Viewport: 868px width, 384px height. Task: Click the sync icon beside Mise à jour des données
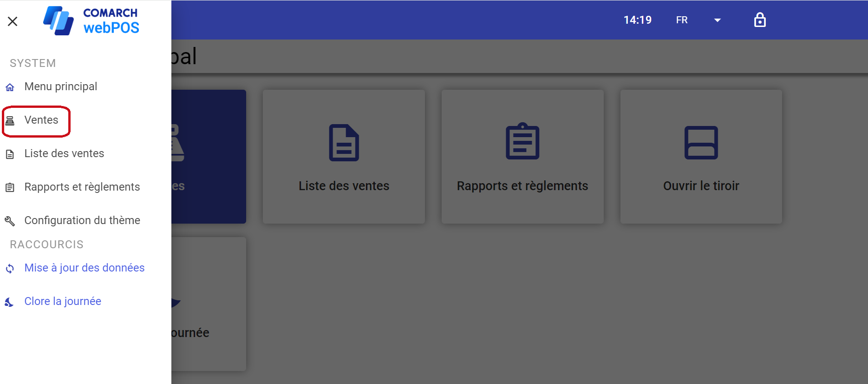click(x=10, y=268)
